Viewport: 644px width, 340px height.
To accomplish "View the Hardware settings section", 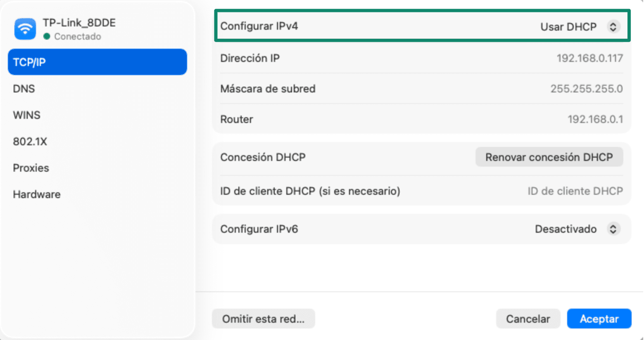I will pos(37,194).
